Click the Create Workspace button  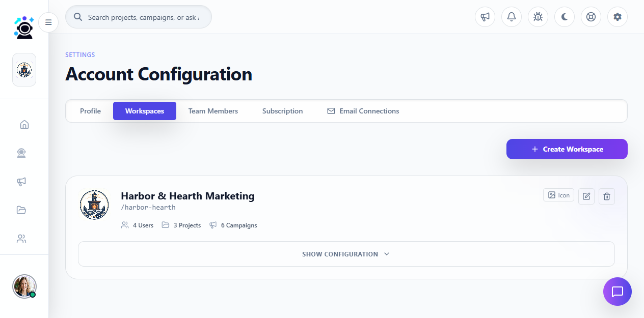pyautogui.click(x=567, y=149)
